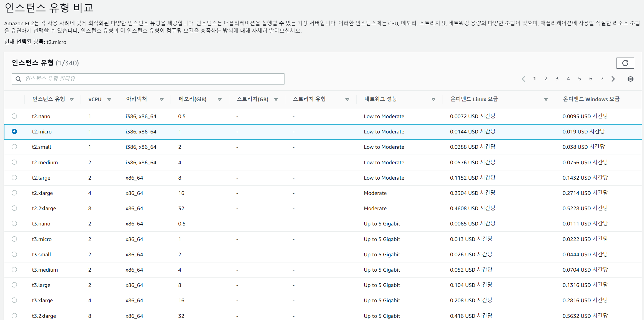This screenshot has height=320, width=644.
Task: Click 온디맨드 Windows 요금 column header
Action: [x=591, y=99]
